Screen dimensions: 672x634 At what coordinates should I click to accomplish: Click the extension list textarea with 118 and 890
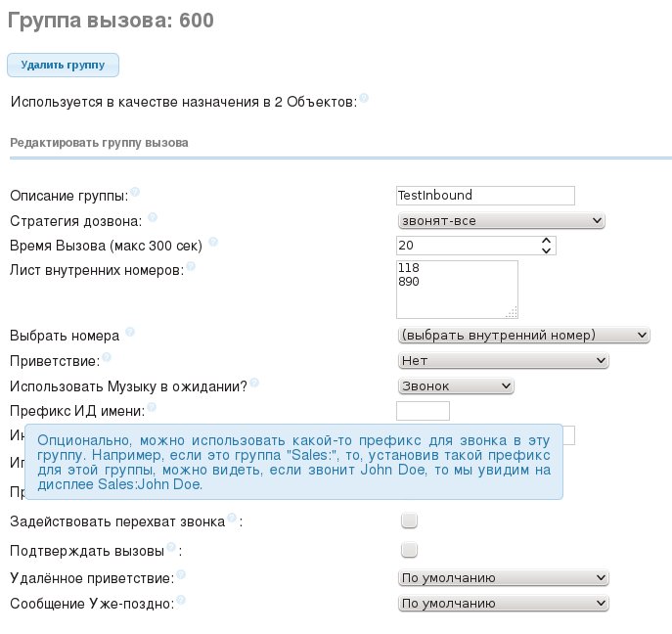point(457,290)
